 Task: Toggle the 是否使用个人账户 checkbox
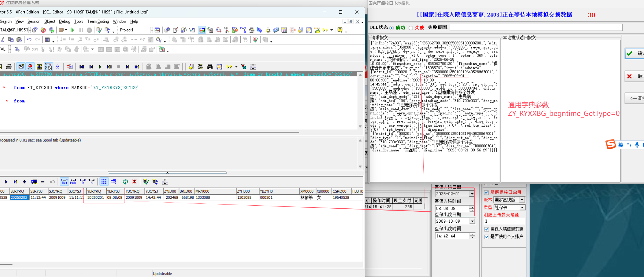[x=486, y=237]
